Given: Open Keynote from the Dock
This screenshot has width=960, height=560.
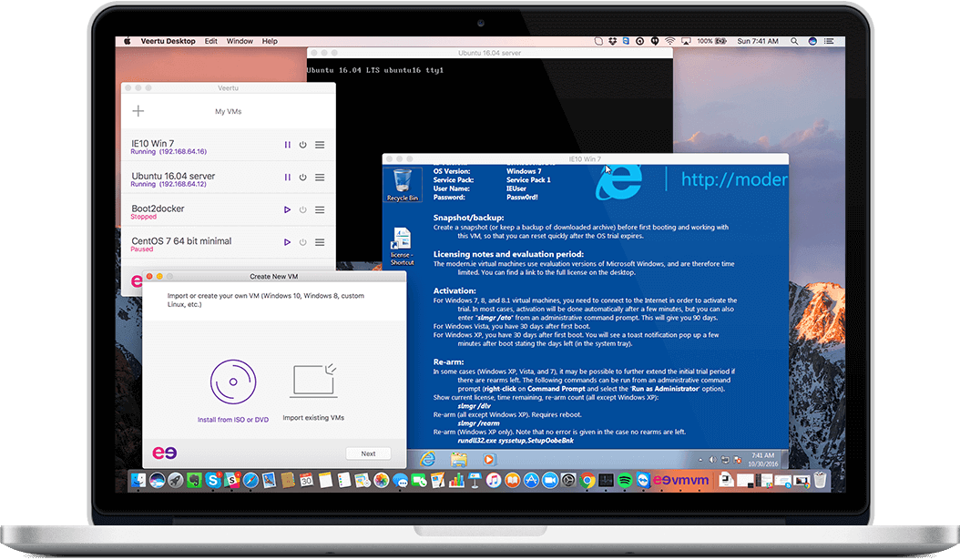Looking at the screenshot, I should point(475,481).
